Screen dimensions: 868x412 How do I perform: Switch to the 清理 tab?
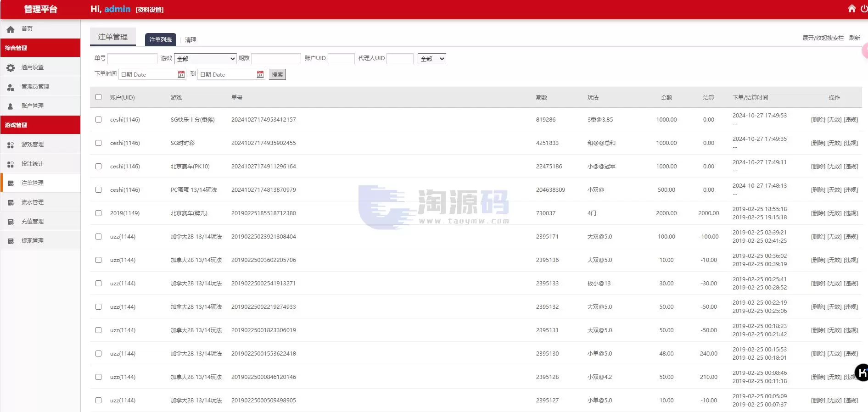190,40
